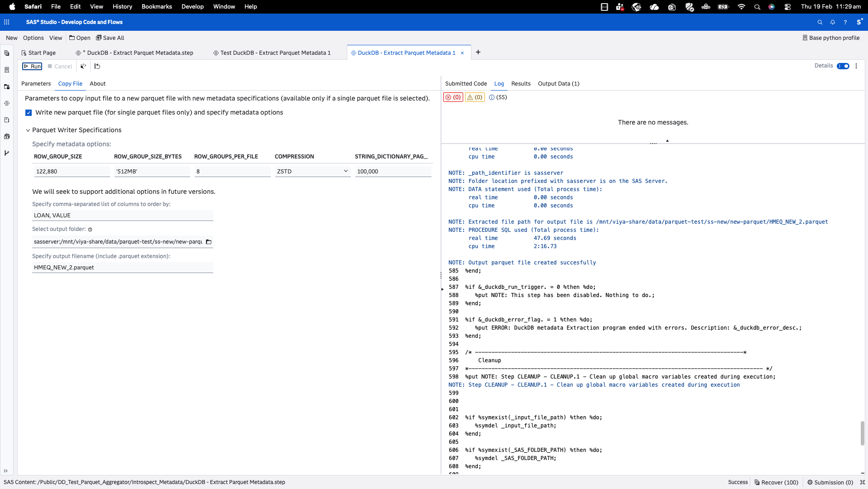Click Save All in toolbar
This screenshot has width=868, height=489.
(x=110, y=38)
